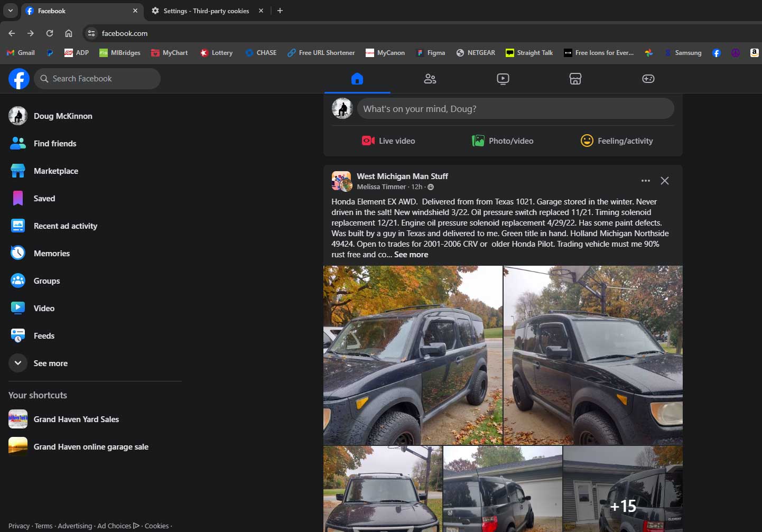Click the Search Facebook input field
Image resolution: width=762 pixels, height=532 pixels.
point(97,79)
